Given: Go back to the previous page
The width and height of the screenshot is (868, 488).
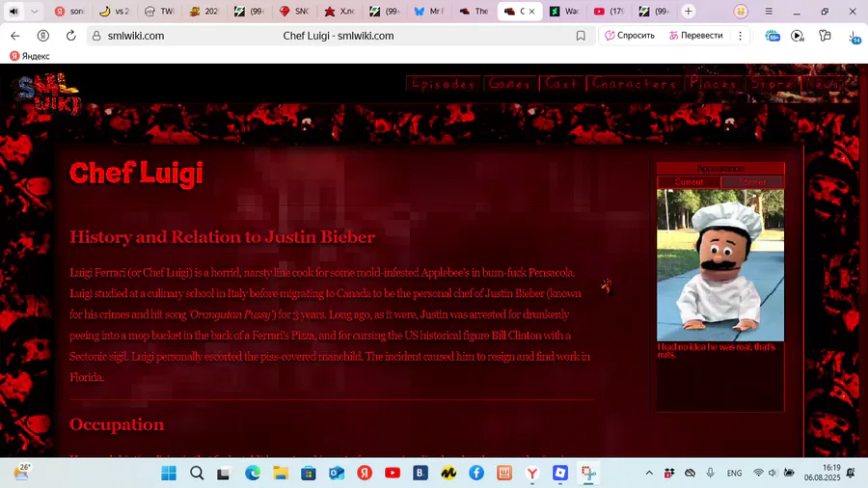Looking at the screenshot, I should (x=14, y=36).
